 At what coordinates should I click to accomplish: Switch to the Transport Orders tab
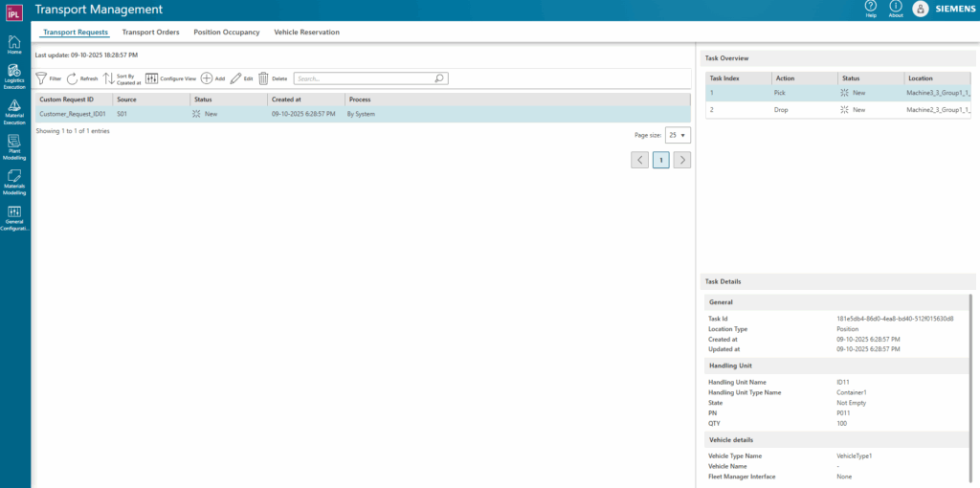pyautogui.click(x=150, y=32)
